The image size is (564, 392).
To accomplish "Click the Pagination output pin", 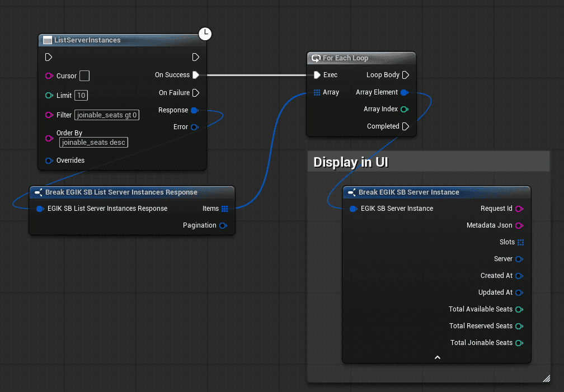I will (x=223, y=225).
